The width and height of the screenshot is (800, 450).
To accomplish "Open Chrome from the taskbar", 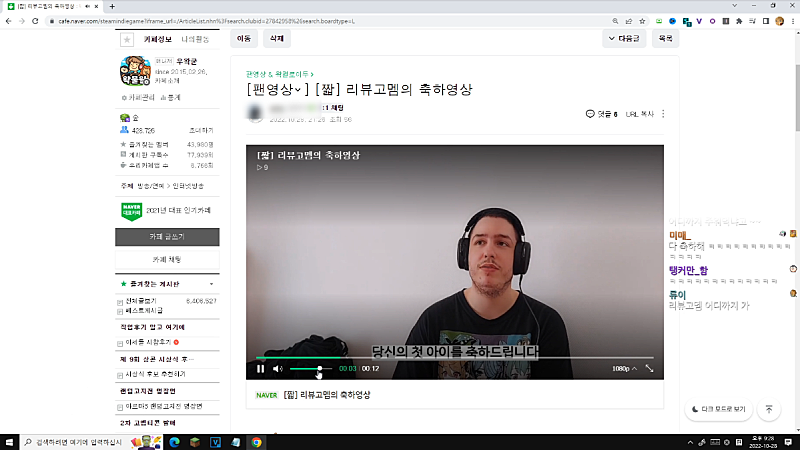I will pyautogui.click(x=256, y=442).
